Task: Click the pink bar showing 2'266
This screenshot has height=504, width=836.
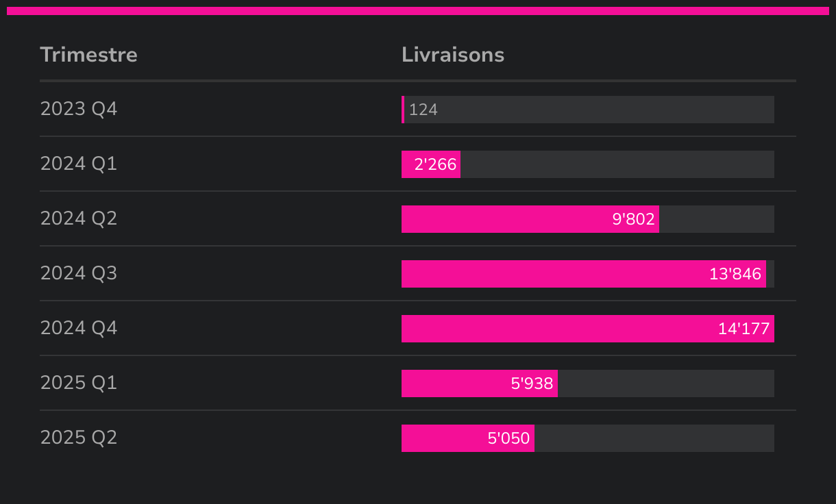Action: point(431,164)
